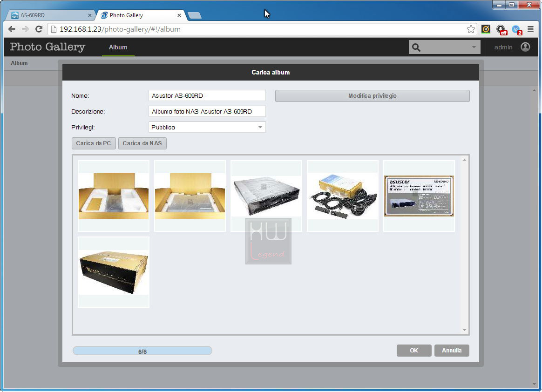Image resolution: width=542 pixels, height=392 pixels.
Task: Cancel the dialog with Annulla
Action: (x=452, y=351)
